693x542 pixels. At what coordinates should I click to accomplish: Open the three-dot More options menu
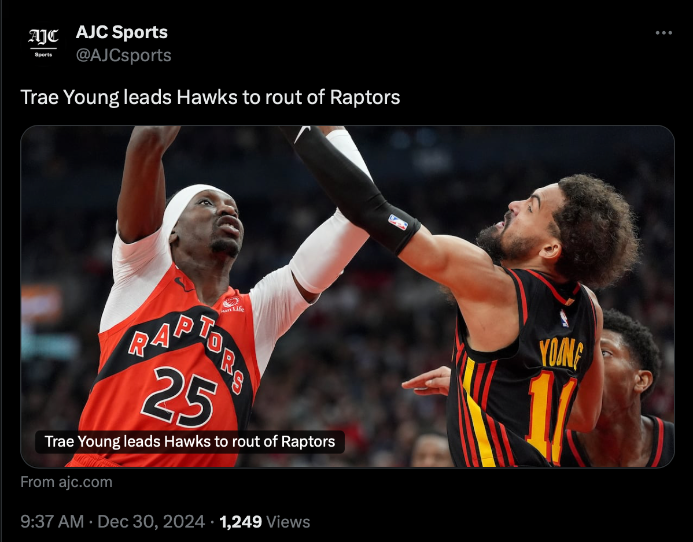pyautogui.click(x=663, y=33)
